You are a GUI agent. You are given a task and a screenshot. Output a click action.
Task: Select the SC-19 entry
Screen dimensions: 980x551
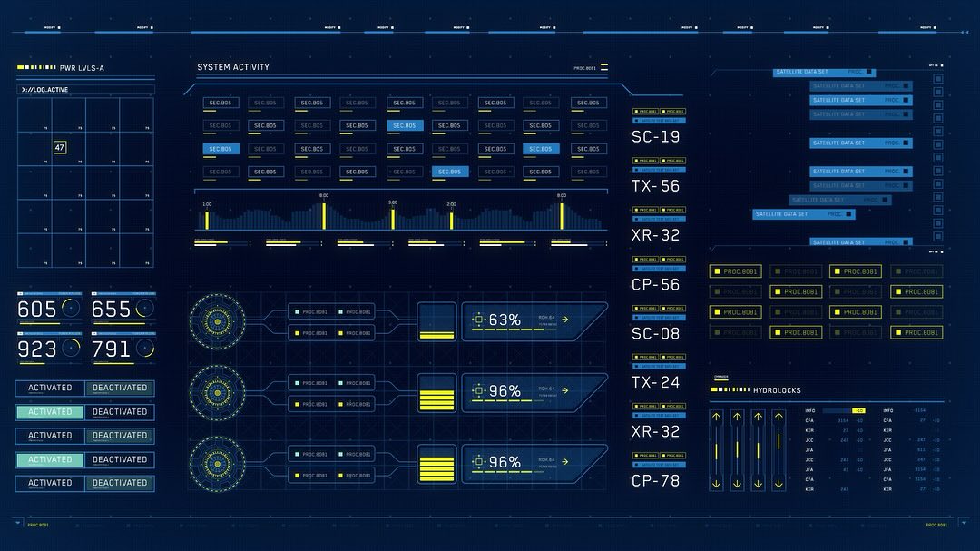tap(656, 137)
